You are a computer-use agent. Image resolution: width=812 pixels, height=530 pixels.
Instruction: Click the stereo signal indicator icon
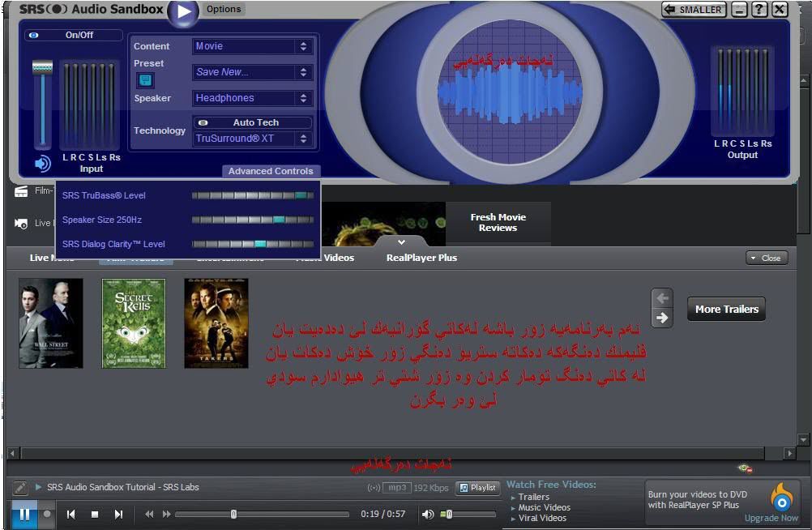[374, 488]
